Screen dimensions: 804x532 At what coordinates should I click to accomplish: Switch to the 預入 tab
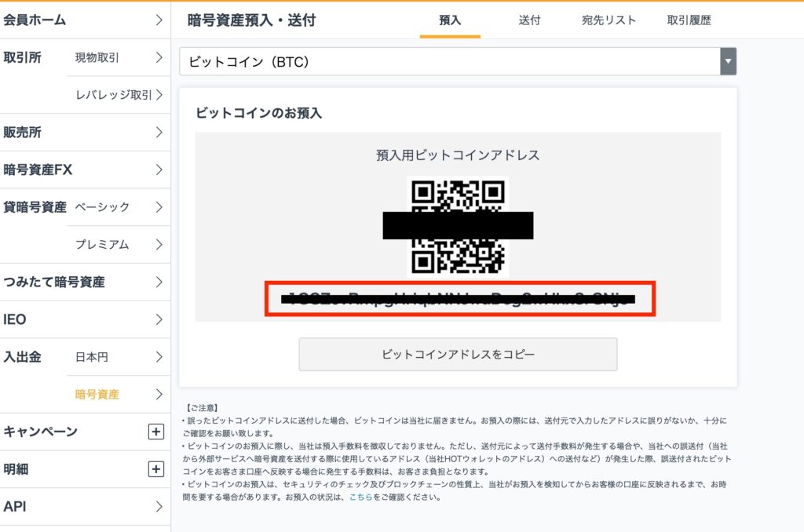450,20
